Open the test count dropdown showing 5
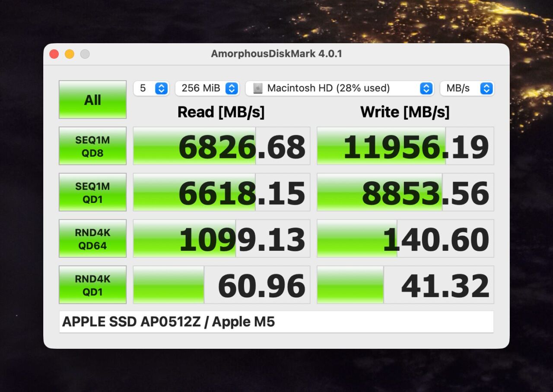This screenshot has height=392, width=553. (151, 89)
